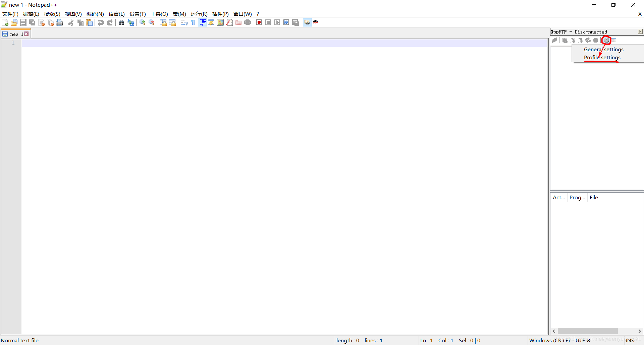
Task: Click the Zoom In magnifier icon
Action: [x=143, y=22]
